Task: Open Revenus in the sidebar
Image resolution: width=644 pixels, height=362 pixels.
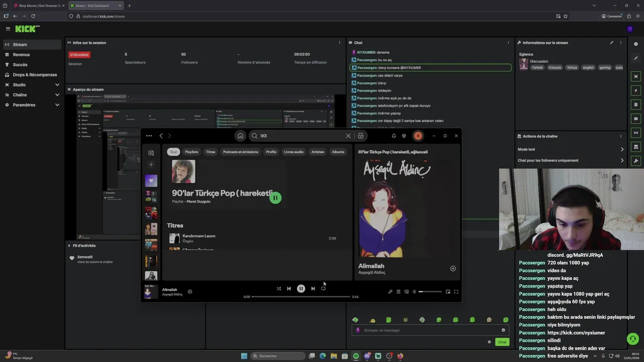Action: (x=32, y=55)
